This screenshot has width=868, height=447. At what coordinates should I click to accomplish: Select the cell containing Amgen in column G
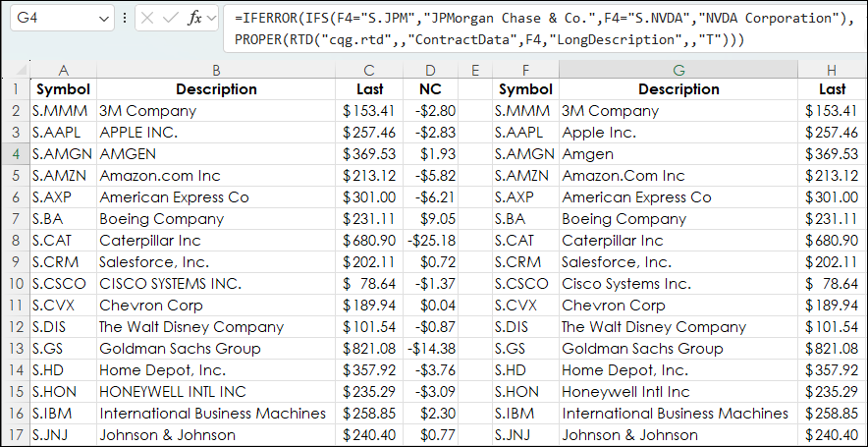point(678,153)
